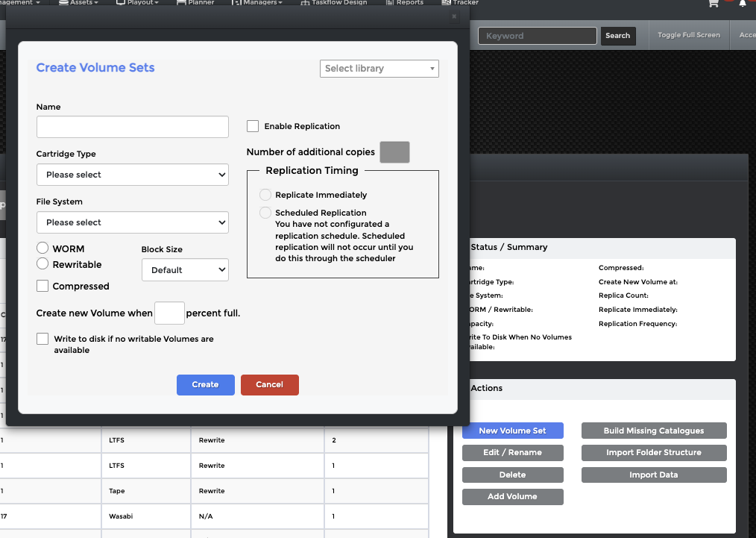Image resolution: width=756 pixels, height=538 pixels.
Task: Open the Select library dropdown
Action: (x=379, y=69)
